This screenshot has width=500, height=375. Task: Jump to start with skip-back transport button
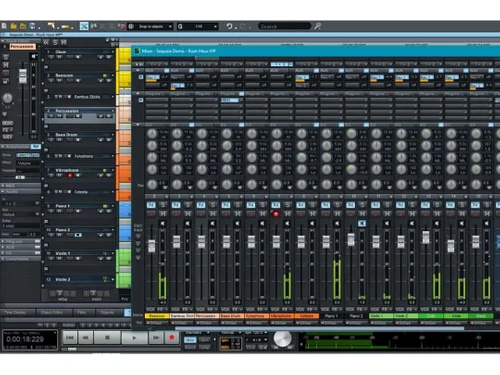(x=70, y=338)
